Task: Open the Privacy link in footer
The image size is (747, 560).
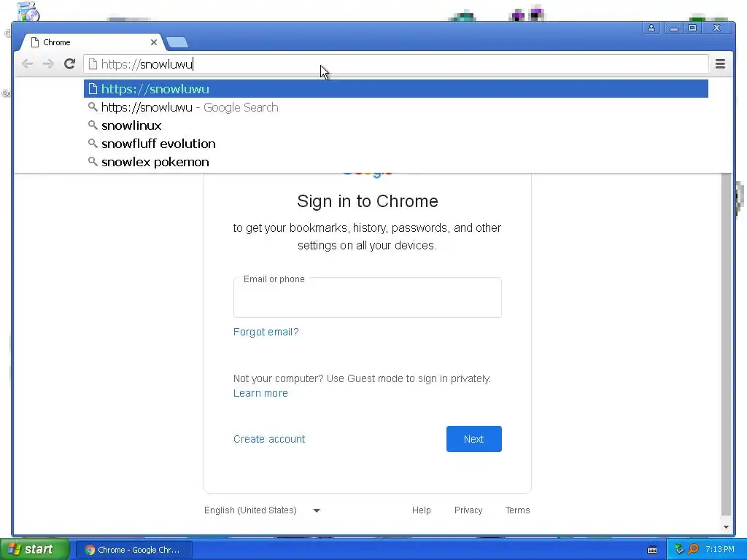Action: [468, 510]
